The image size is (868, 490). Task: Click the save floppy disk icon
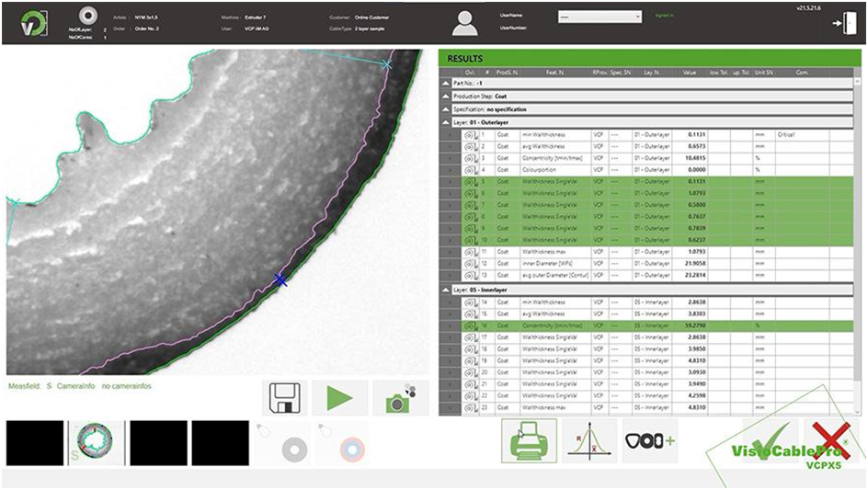click(x=287, y=399)
